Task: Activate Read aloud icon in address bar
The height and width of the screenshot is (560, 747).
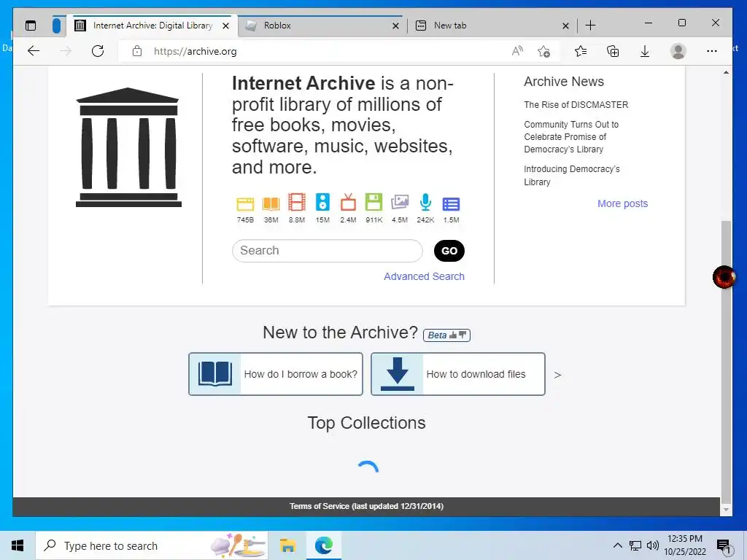Action: pyautogui.click(x=517, y=51)
